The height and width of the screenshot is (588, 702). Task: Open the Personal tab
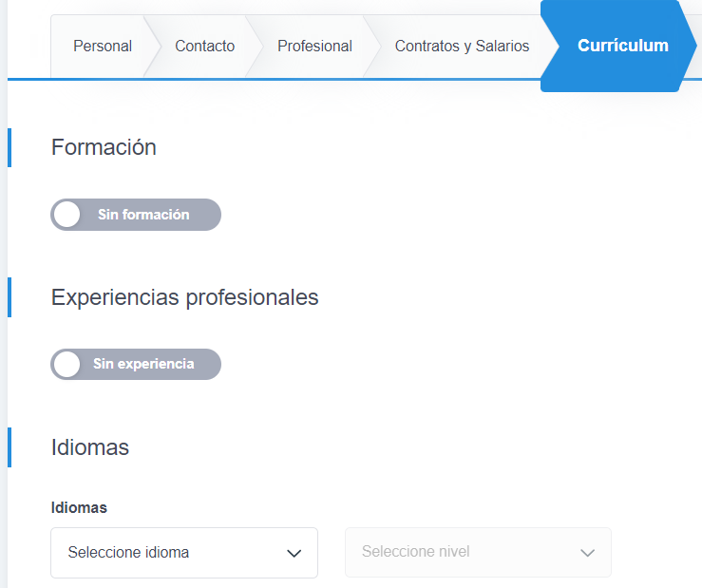point(103,46)
